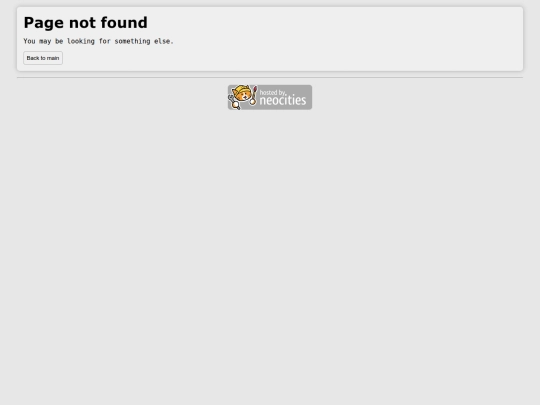Click the word 'something' in the message
This screenshot has height=405, width=540.
[x=132, y=41]
